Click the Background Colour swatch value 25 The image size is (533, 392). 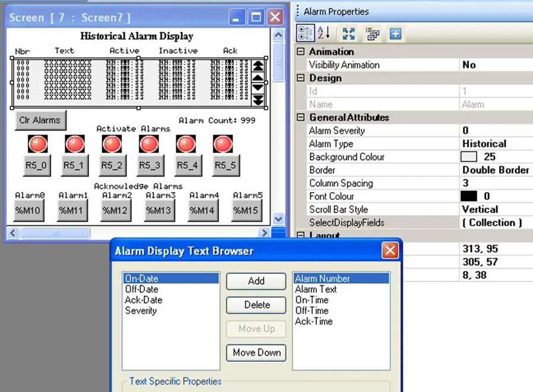[469, 157]
